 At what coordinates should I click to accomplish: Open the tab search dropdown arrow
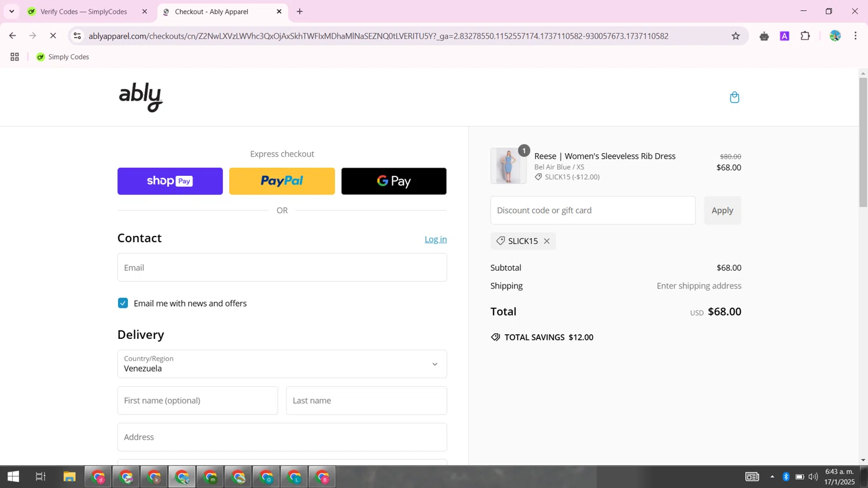click(12, 12)
